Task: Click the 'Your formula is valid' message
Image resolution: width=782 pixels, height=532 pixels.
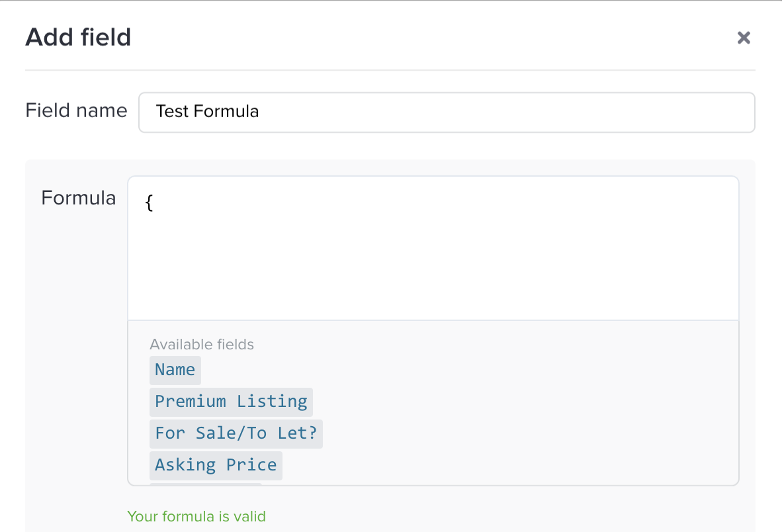Action: [x=196, y=516]
